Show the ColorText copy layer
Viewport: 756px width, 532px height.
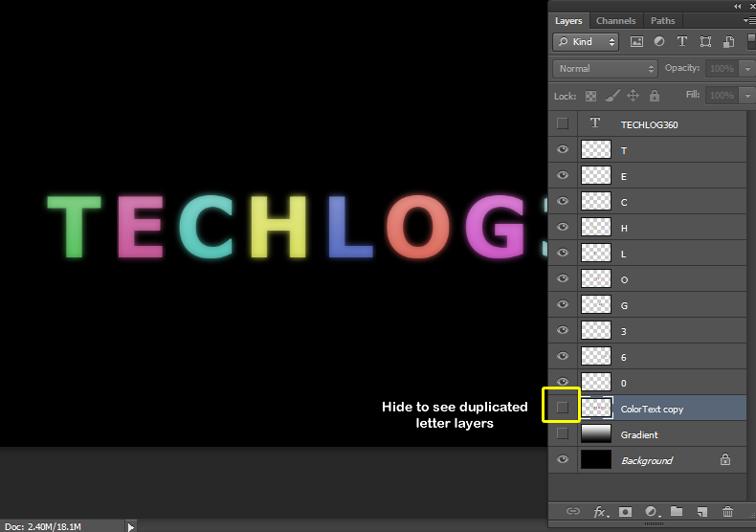coord(562,408)
